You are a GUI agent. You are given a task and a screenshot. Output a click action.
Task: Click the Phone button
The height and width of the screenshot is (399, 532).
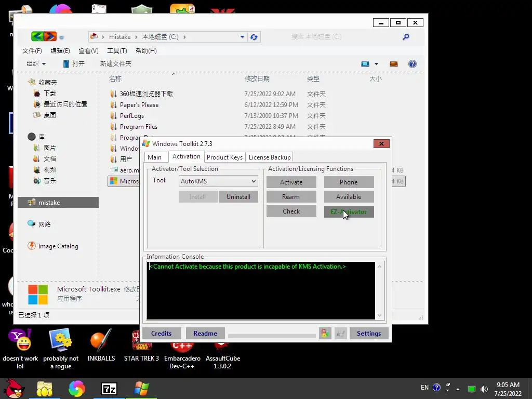(x=349, y=182)
